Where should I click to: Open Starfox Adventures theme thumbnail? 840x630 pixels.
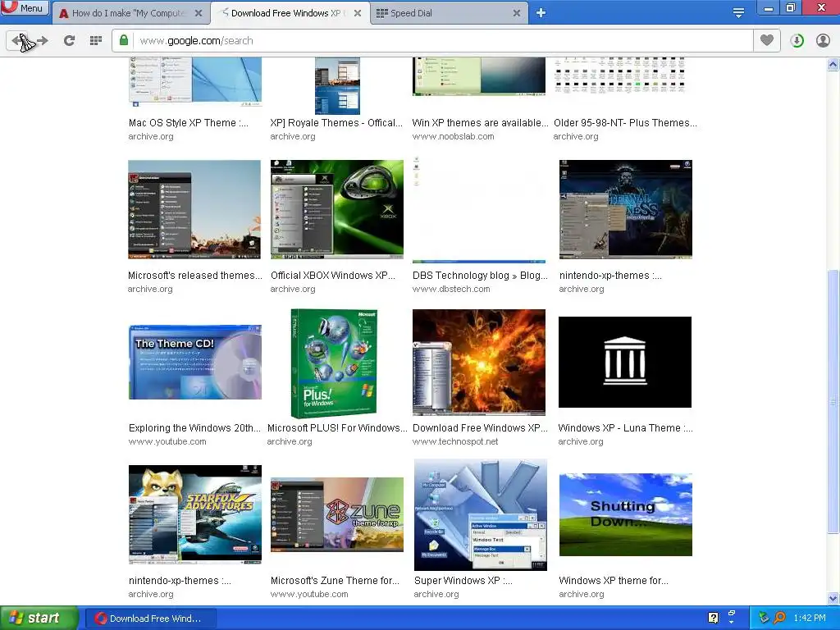click(x=195, y=514)
